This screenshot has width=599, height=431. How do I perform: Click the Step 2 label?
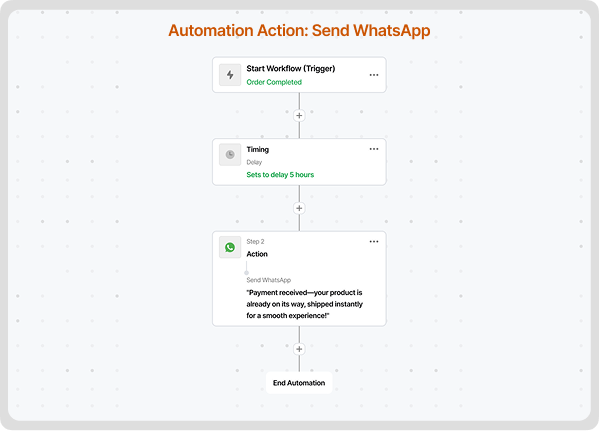pyautogui.click(x=255, y=241)
